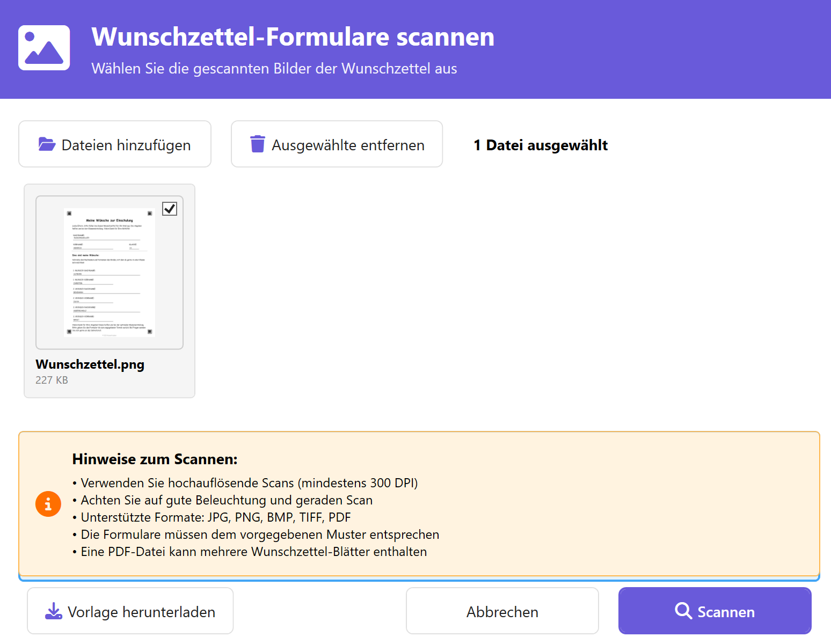Click the hint about multi-page PDF files
Viewport: 831px width, 644px height.
click(x=250, y=552)
